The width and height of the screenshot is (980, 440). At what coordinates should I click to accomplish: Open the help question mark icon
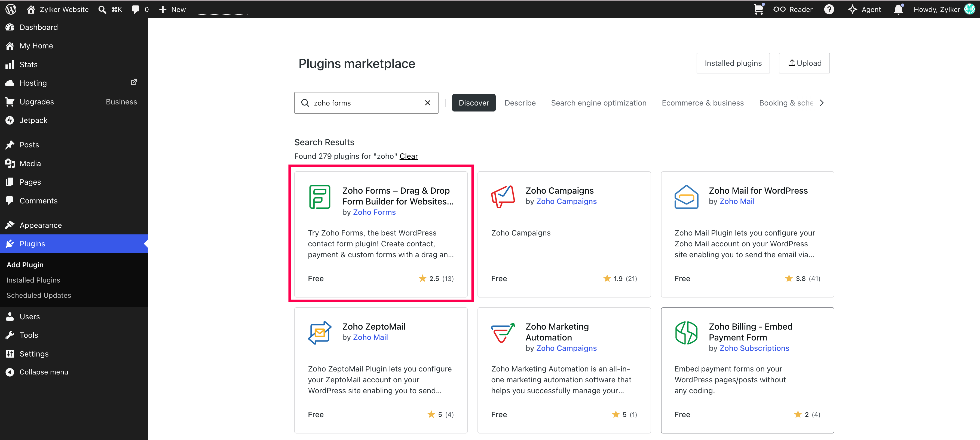829,9
